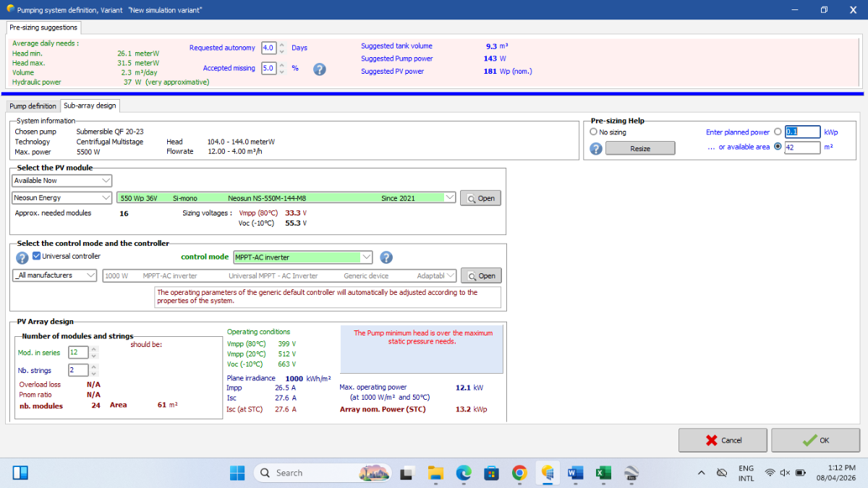Switch to the Pump definition tab
The width and height of the screenshot is (868, 488).
pyautogui.click(x=33, y=106)
